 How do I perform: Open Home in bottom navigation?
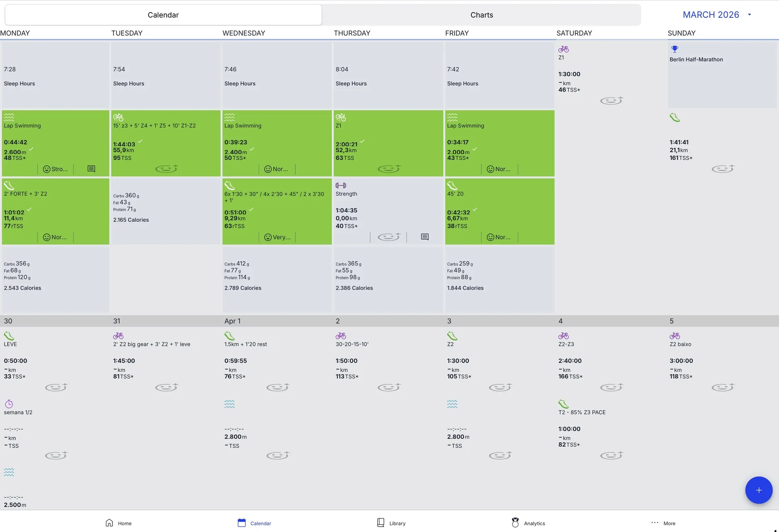click(x=118, y=523)
